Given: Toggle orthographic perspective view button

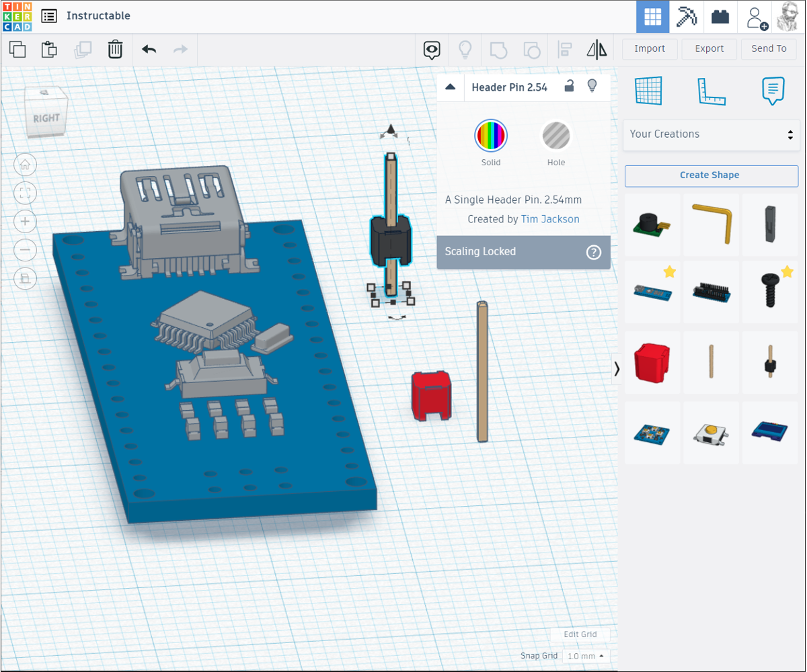Looking at the screenshot, I should (26, 279).
